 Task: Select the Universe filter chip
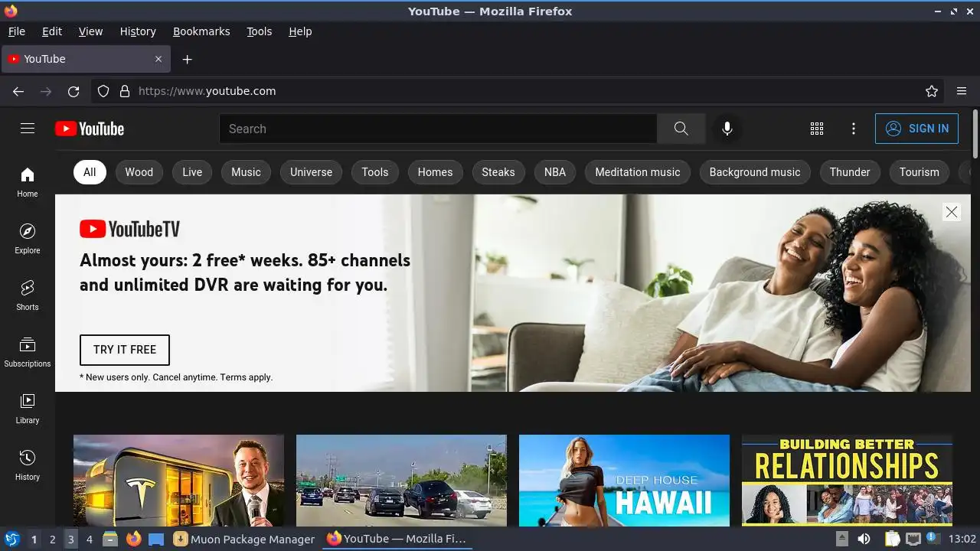311,172
